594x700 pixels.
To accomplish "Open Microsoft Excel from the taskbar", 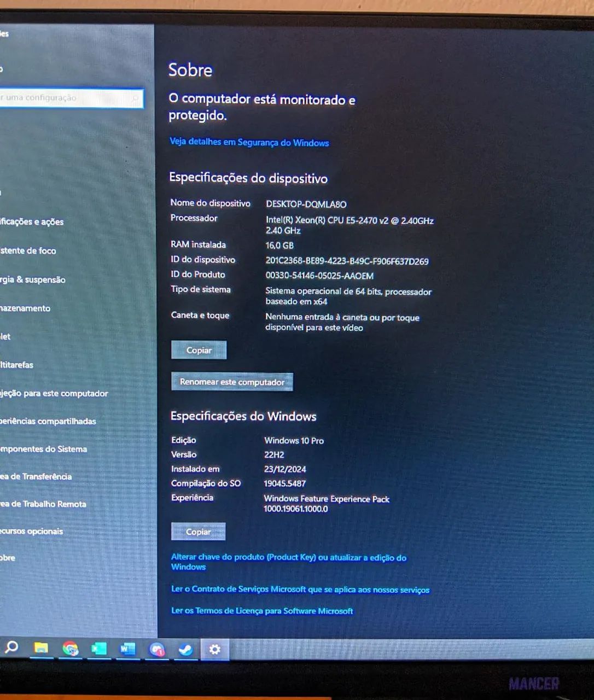I will [x=98, y=650].
